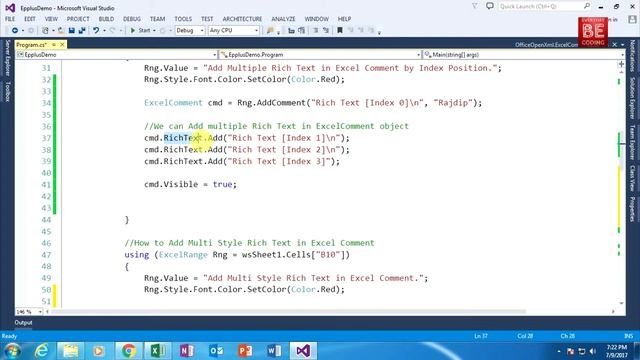Open the TOOLS menu
Viewport: 640px width, 360px height.
183,19
